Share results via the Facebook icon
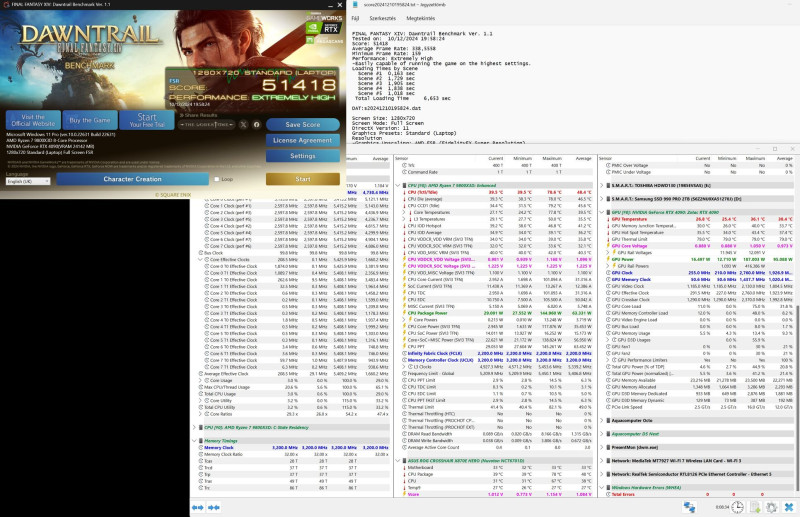This screenshot has width=800, height=517. coord(256,125)
